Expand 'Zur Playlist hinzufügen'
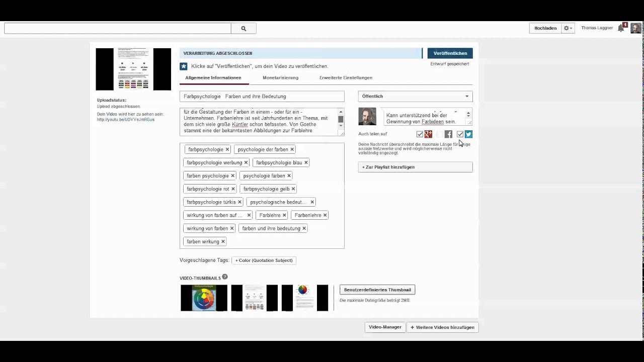Viewport: 644px width, 362px height. click(415, 167)
